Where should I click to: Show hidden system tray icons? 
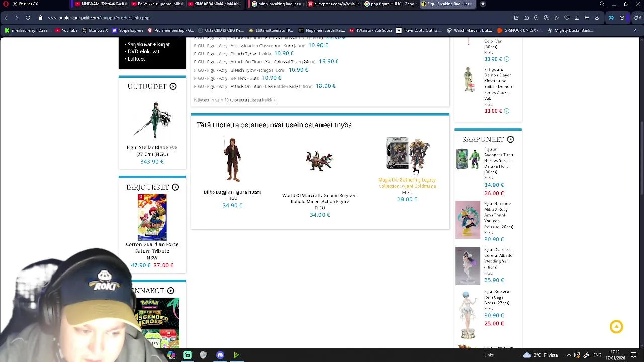[568, 355]
